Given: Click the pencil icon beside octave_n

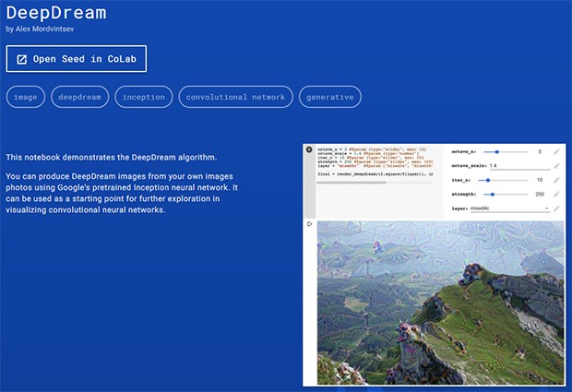Looking at the screenshot, I should 556,151.
